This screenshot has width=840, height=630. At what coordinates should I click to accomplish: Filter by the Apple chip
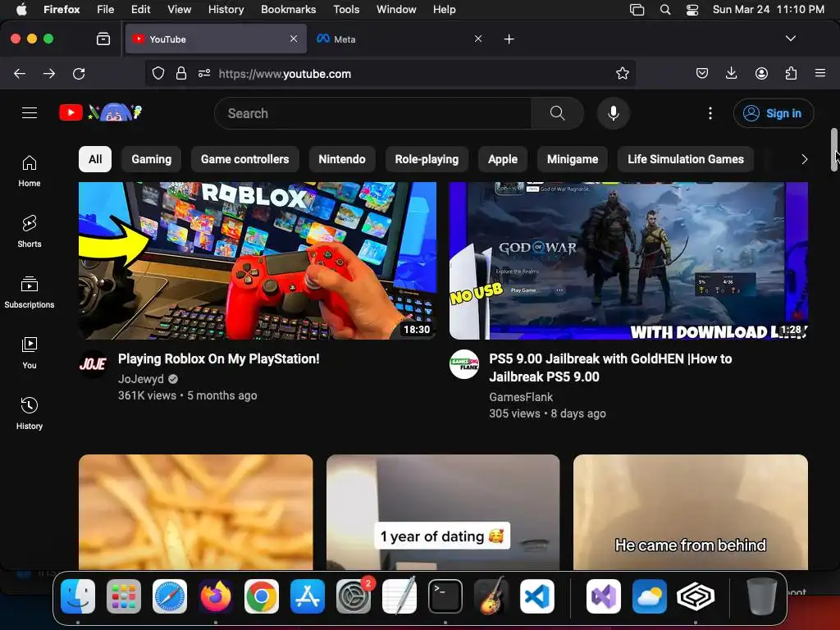(x=503, y=159)
